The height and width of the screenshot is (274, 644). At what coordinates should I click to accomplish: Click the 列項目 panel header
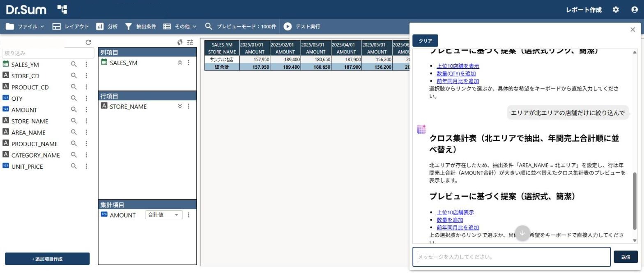click(x=147, y=52)
